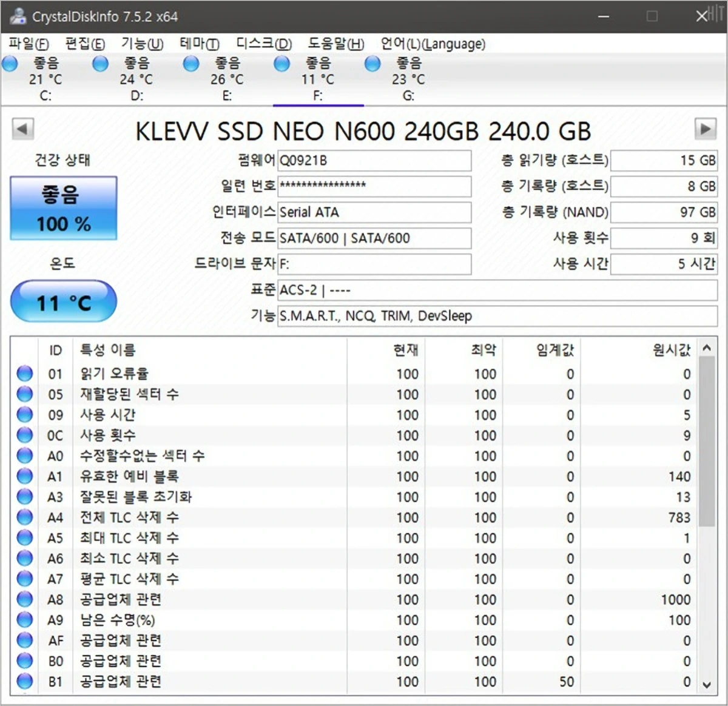The height and width of the screenshot is (706, 728).
Task: Click total NAND writes value 97 GB
Action: (664, 212)
